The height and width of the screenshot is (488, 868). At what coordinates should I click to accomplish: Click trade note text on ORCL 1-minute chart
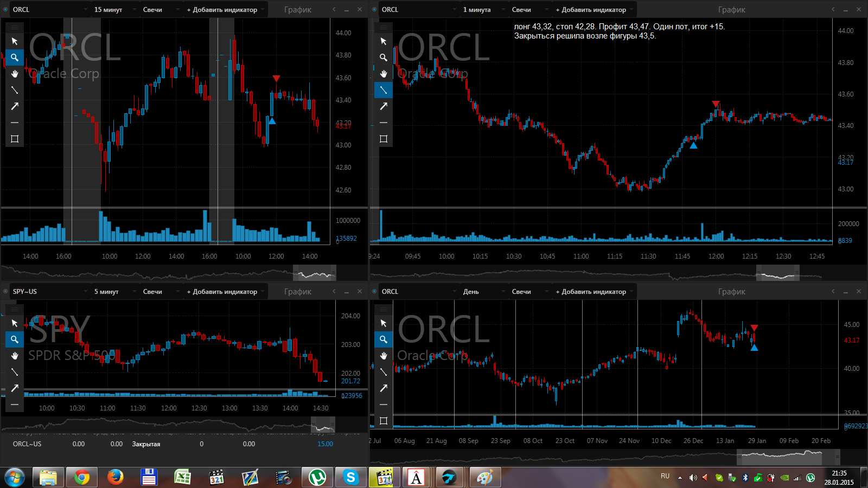620,31
